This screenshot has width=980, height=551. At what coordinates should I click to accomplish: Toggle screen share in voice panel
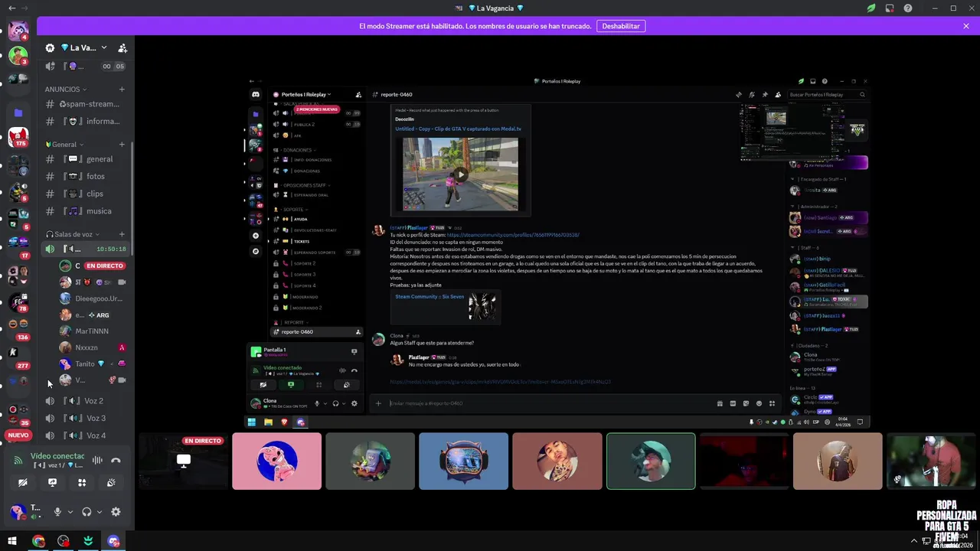point(52,483)
